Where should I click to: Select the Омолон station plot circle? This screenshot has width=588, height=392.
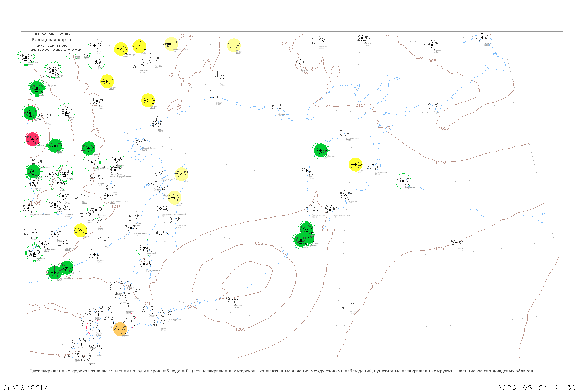point(362,38)
